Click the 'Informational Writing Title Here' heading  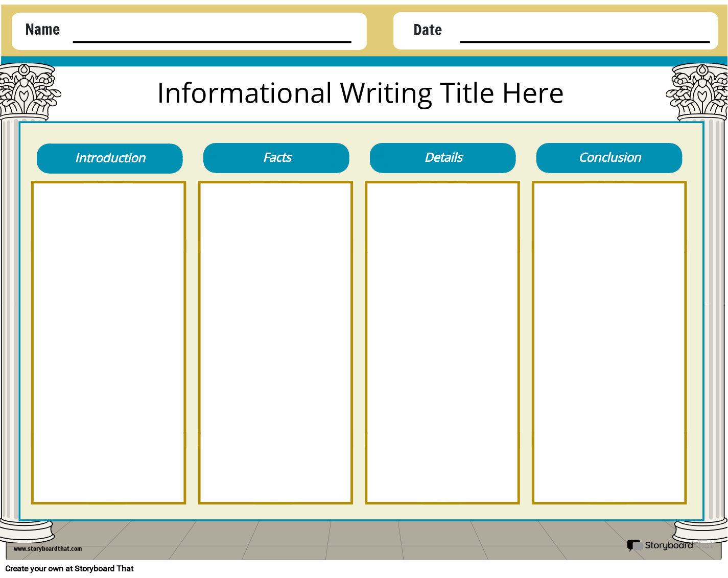[x=360, y=93]
